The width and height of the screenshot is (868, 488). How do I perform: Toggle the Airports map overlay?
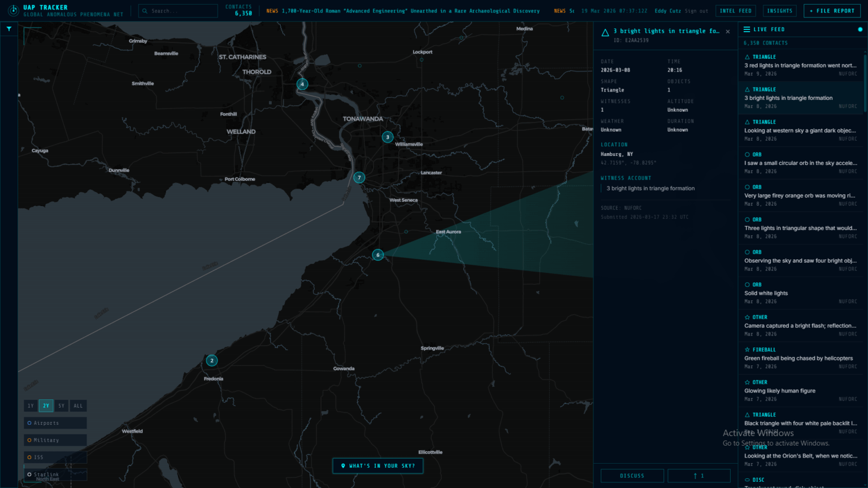coord(55,422)
